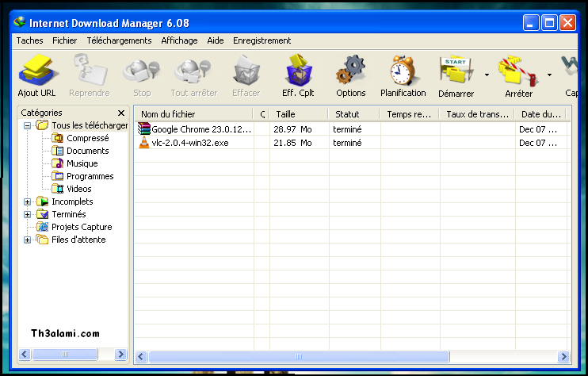588x376 pixels.
Task: Click the categories panel right scroll arrow
Action: [120, 354]
